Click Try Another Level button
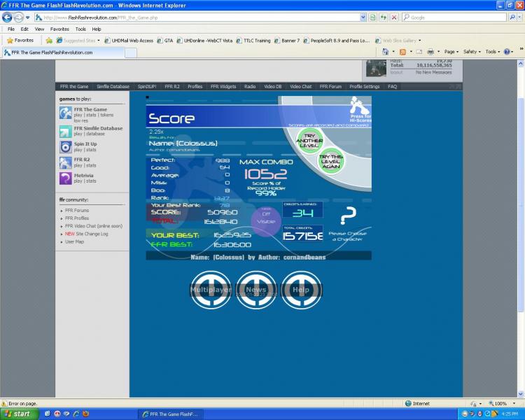The width and height of the screenshot is (525, 420). [x=309, y=141]
